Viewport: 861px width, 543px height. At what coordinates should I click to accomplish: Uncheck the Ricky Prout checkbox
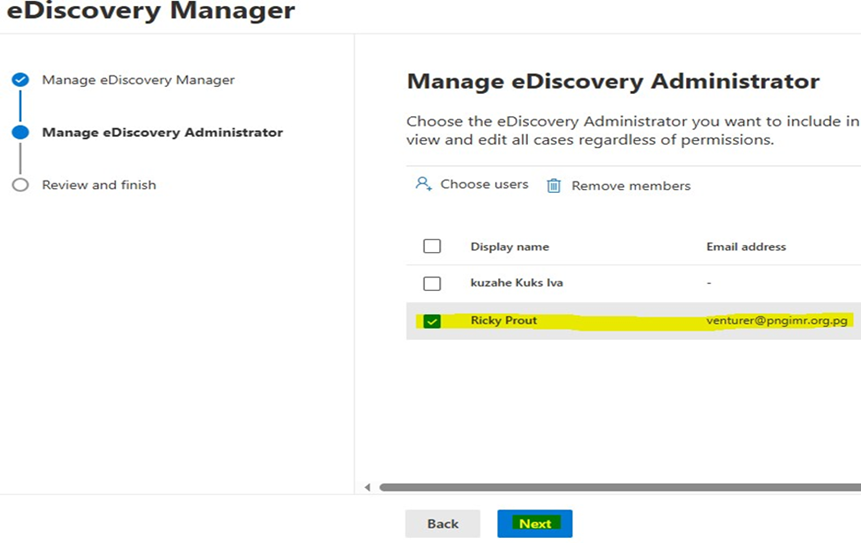(432, 321)
